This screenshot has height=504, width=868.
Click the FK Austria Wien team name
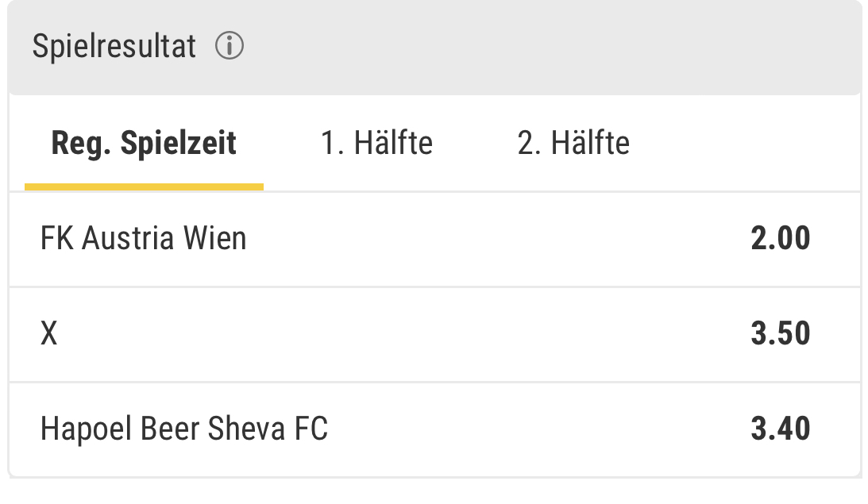144,238
